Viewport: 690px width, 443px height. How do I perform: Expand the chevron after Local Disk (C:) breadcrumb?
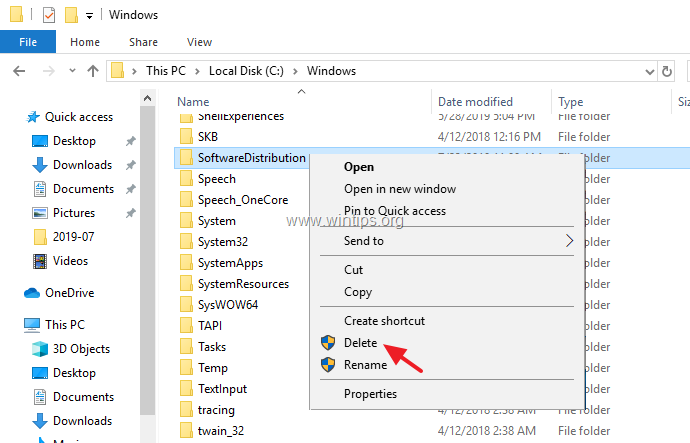295,71
